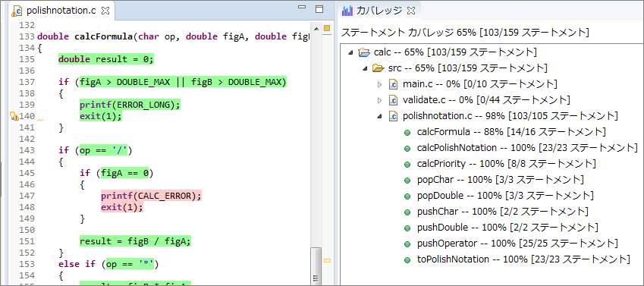Select 'main.c -- 0% [0/10 ステートメント]' row
This screenshot has height=286, width=644.
click(x=479, y=84)
